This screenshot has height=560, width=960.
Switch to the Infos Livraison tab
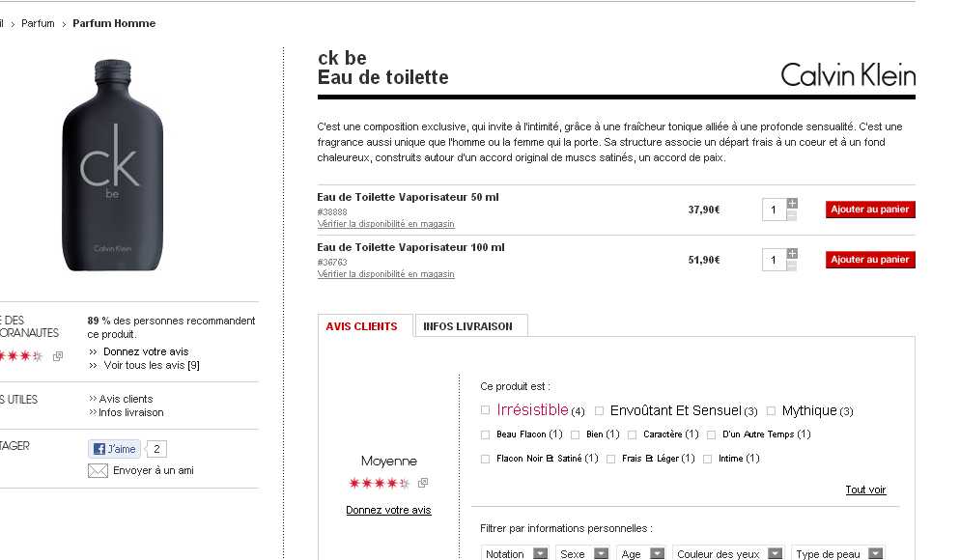click(x=467, y=326)
